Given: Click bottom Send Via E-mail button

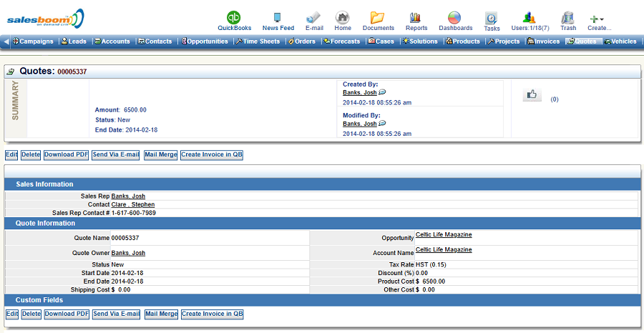Looking at the screenshot, I should pyautogui.click(x=116, y=314).
